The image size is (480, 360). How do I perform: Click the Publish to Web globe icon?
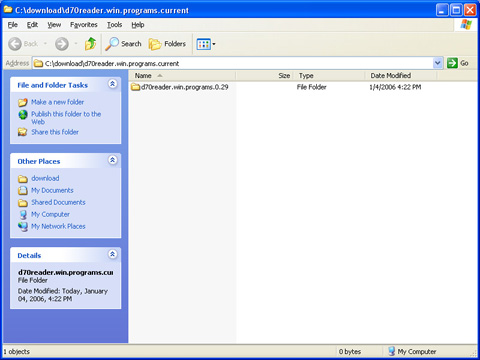pyautogui.click(x=23, y=115)
